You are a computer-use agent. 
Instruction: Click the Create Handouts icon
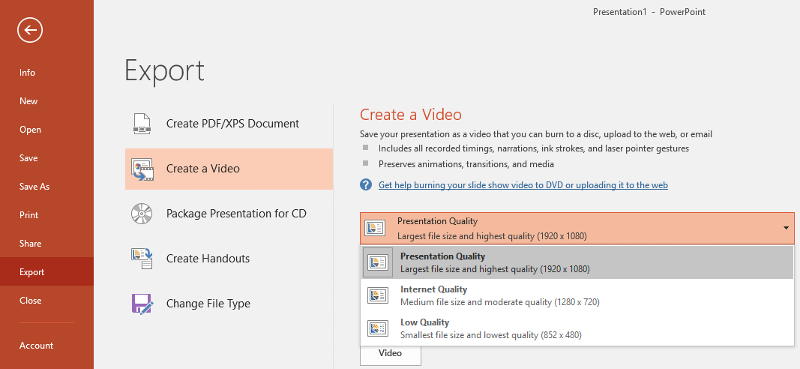(142, 258)
